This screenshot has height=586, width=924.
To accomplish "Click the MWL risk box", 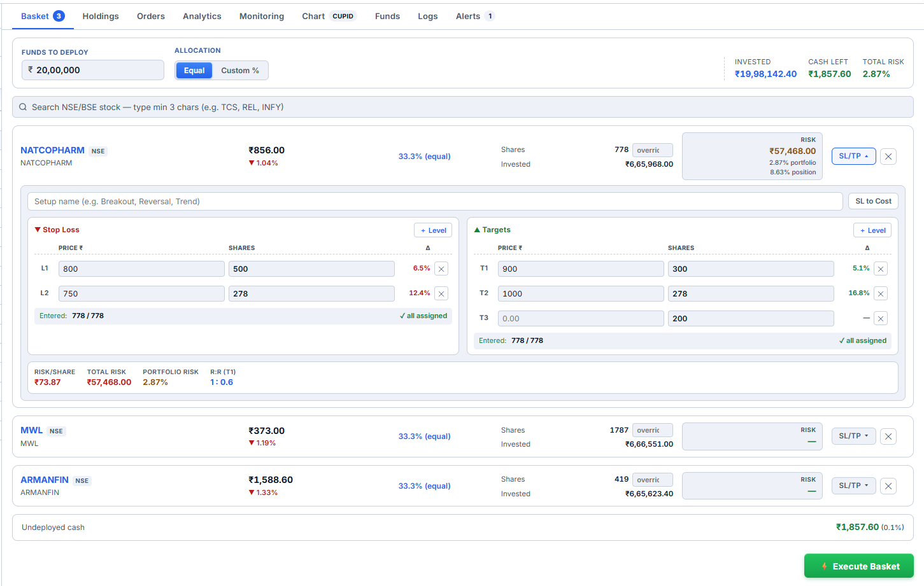I will (x=752, y=436).
